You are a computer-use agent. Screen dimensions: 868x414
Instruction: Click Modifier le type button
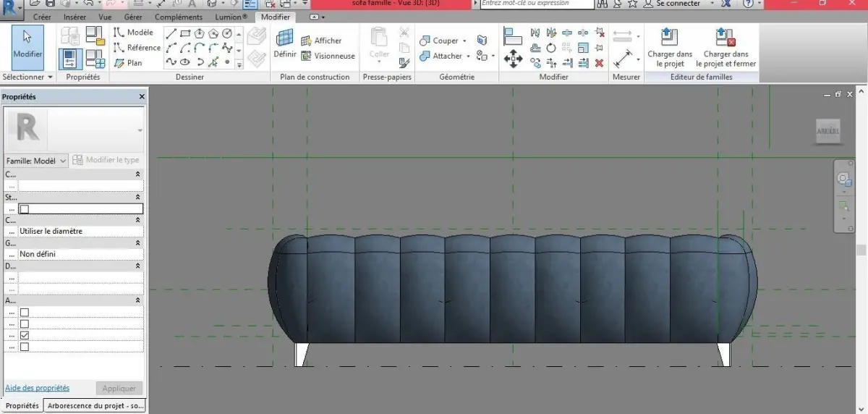106,160
